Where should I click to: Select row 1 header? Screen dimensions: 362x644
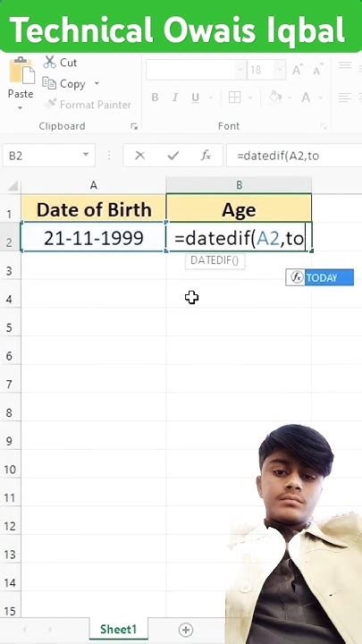coord(10,208)
